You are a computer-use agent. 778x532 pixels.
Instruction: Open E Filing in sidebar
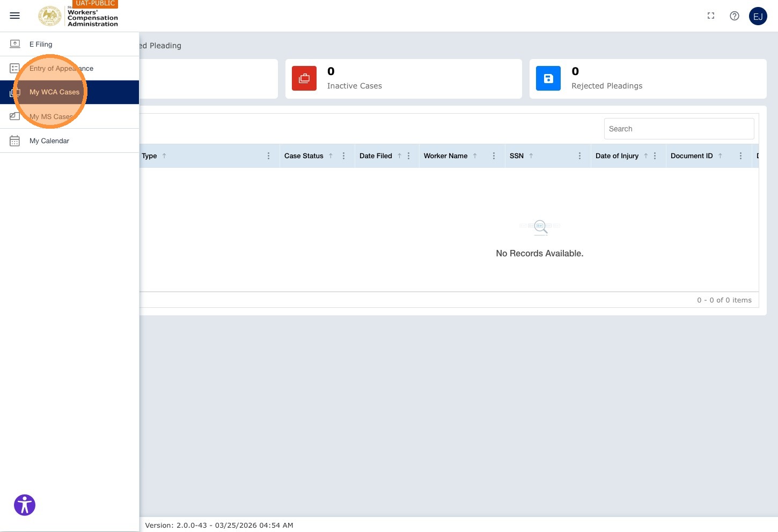69,44
